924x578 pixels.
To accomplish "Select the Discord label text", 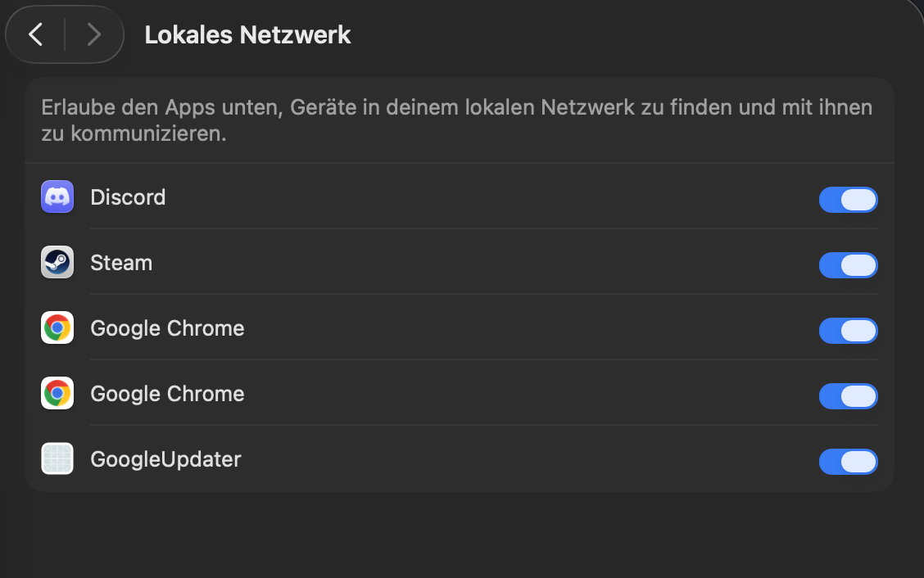I will tap(128, 197).
